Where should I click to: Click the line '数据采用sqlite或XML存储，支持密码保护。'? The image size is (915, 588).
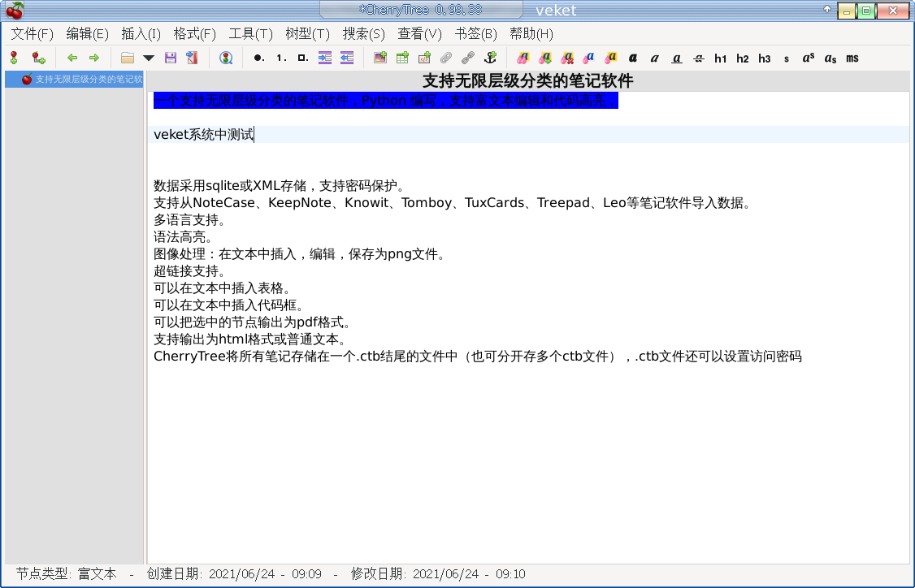280,186
